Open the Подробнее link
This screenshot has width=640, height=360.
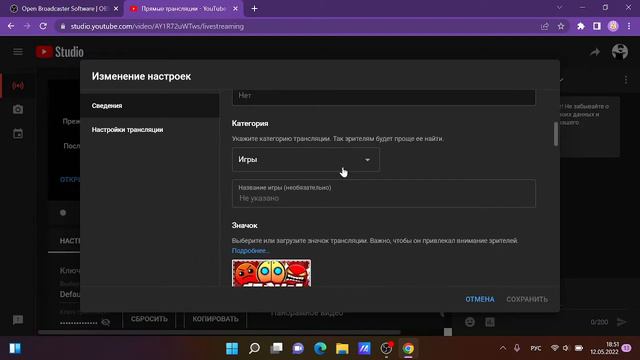tap(250, 251)
